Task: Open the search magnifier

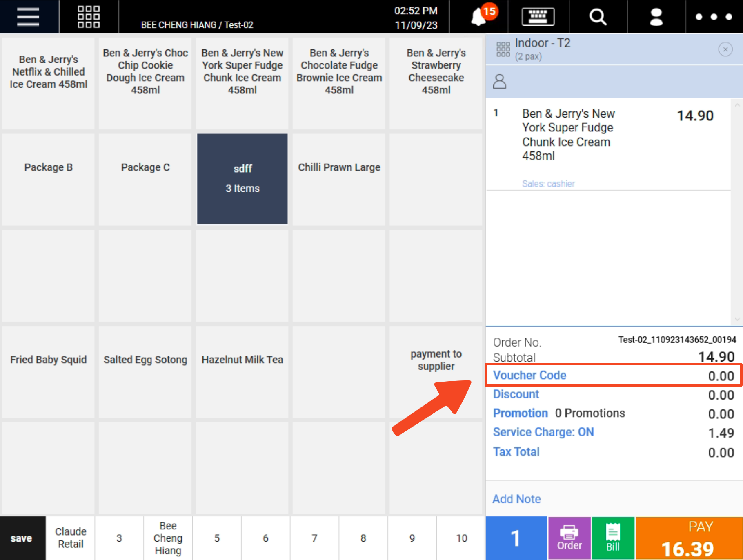Action: (x=598, y=17)
